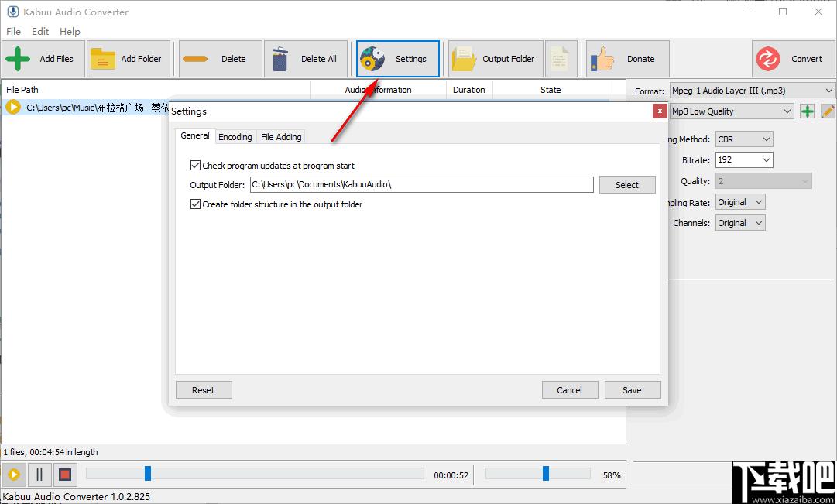Click the Delete toolbar button
This screenshot has width=837, height=504.
pos(221,59)
